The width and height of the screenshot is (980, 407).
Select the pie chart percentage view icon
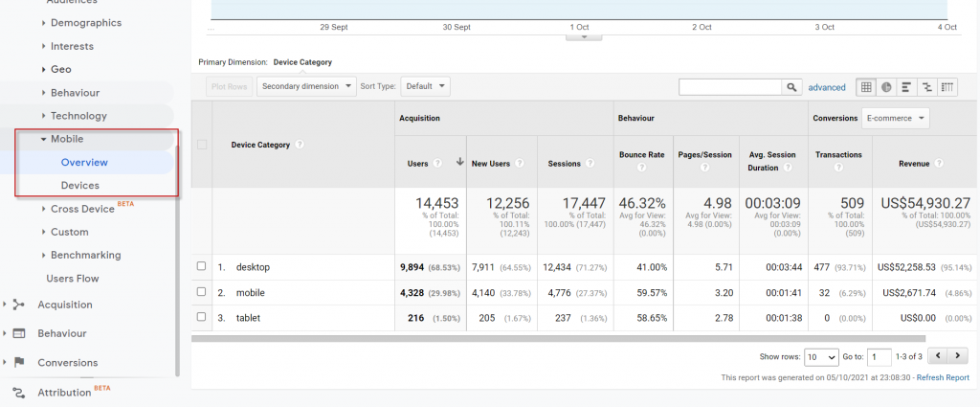[x=886, y=87]
